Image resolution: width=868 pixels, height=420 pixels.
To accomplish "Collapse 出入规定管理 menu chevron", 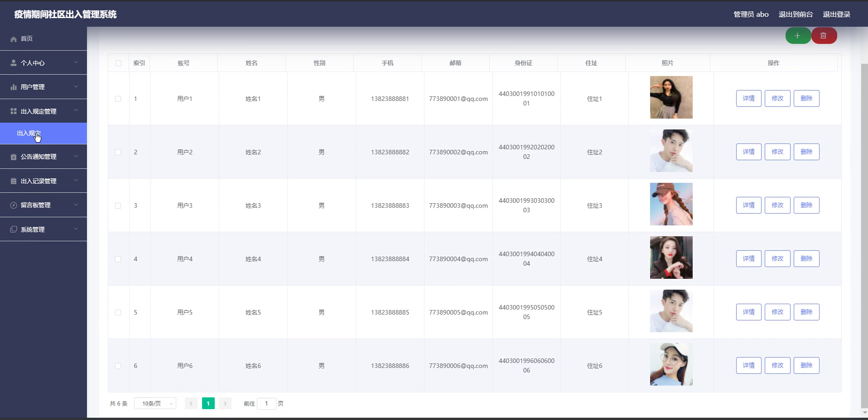I will (x=76, y=111).
